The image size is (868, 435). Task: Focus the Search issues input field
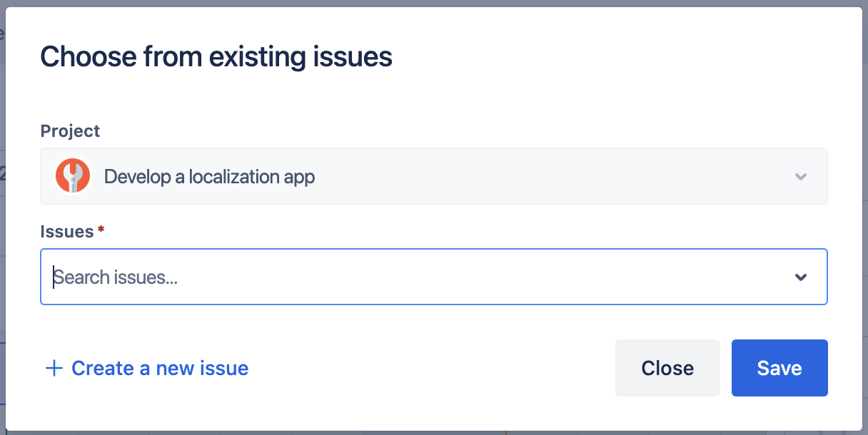[x=428, y=277]
